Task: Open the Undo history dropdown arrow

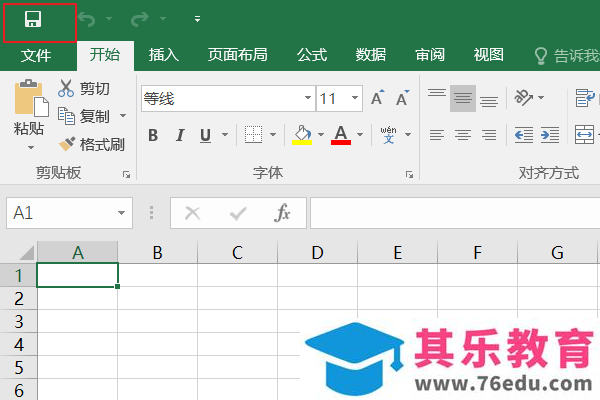Action: point(109,18)
